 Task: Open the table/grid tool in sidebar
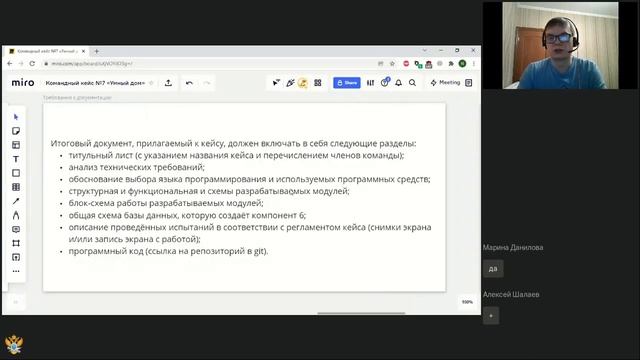pyautogui.click(x=16, y=187)
